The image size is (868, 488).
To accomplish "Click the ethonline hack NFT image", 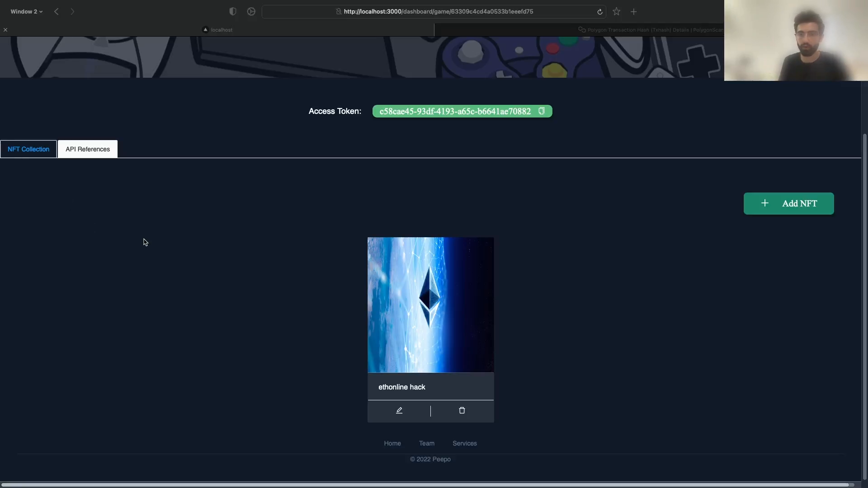I will [431, 305].
